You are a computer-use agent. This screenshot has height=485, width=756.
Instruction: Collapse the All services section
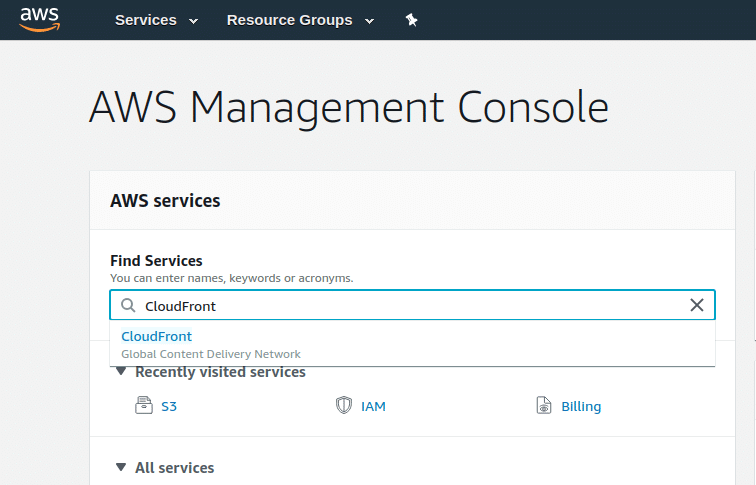121,467
